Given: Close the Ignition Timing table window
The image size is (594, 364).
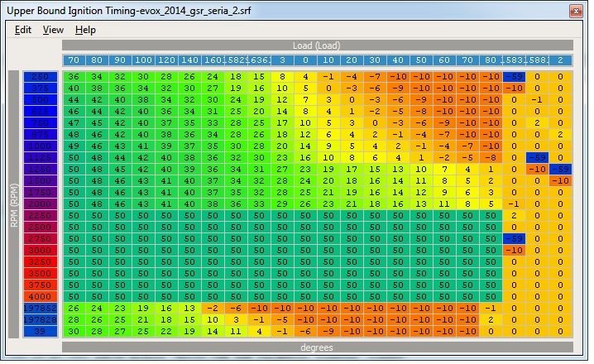Looking at the screenshot, I should pyautogui.click(x=576, y=10).
